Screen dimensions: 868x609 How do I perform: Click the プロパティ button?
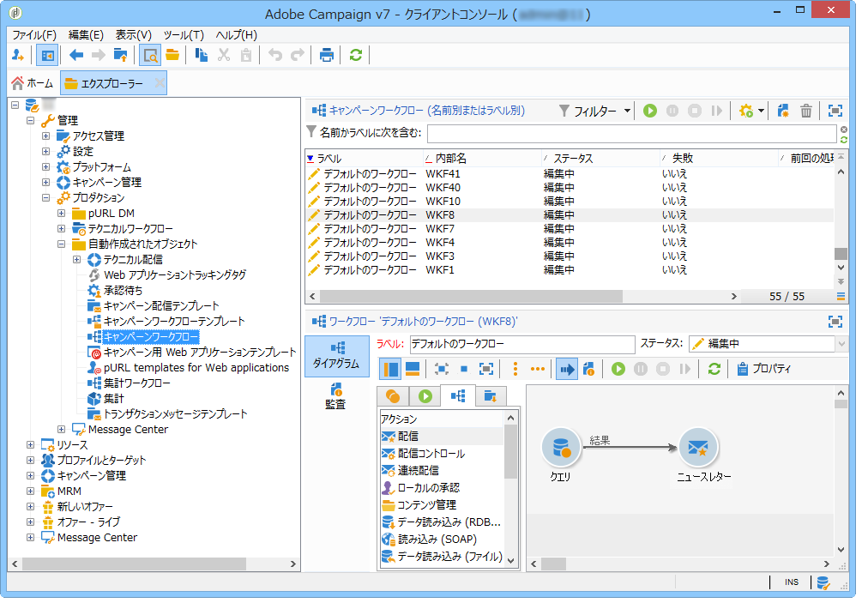point(764,369)
